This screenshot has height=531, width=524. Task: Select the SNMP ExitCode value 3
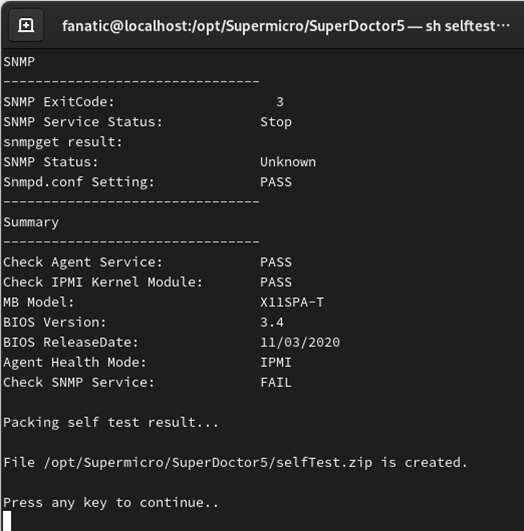[280, 102]
